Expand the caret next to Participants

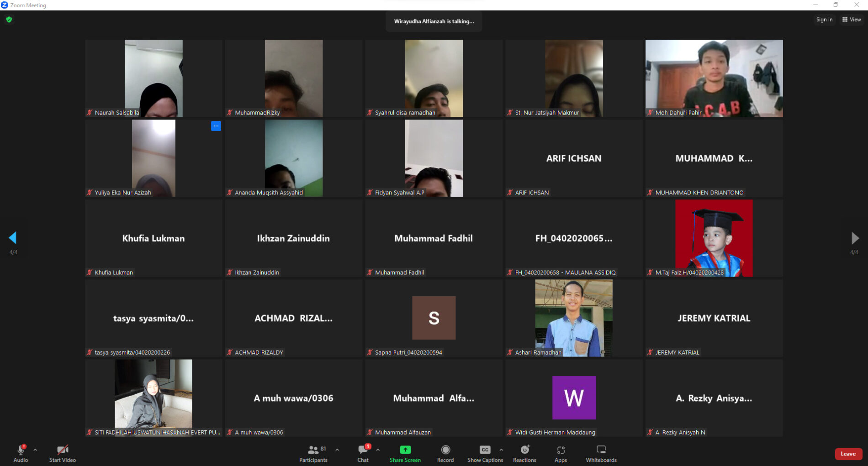pyautogui.click(x=337, y=450)
